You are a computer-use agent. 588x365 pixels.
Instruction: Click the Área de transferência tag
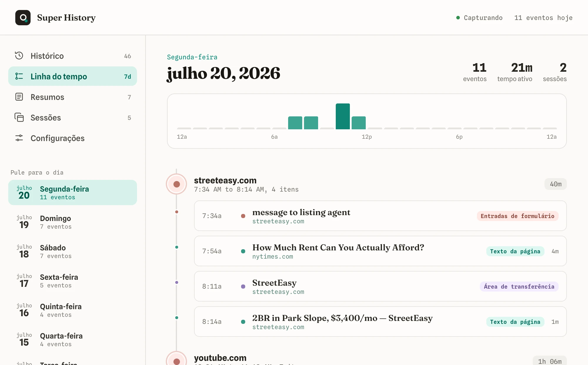tap(519, 287)
